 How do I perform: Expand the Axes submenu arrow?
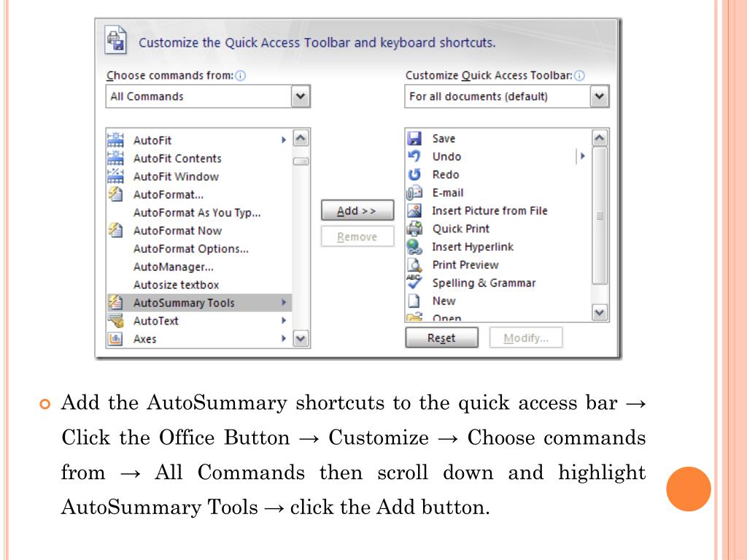click(284, 338)
